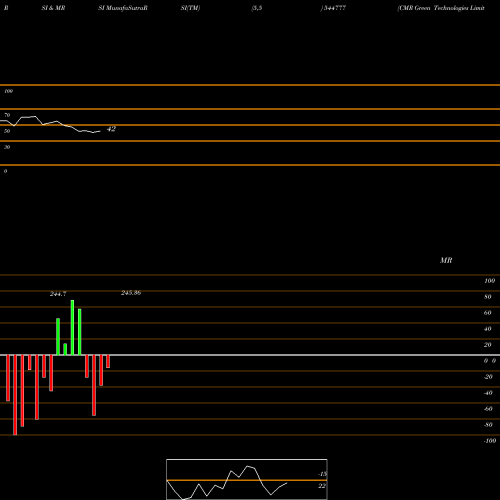
Task: Click the last red MR bar
Action: 108,362
